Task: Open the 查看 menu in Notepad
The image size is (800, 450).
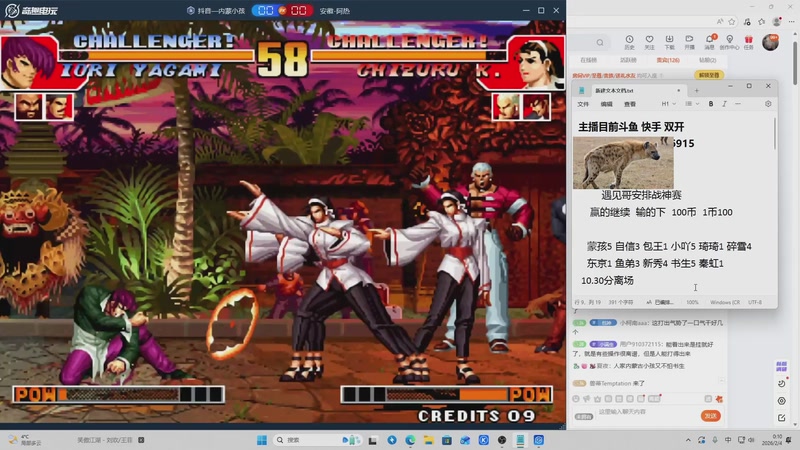Action: [630, 104]
